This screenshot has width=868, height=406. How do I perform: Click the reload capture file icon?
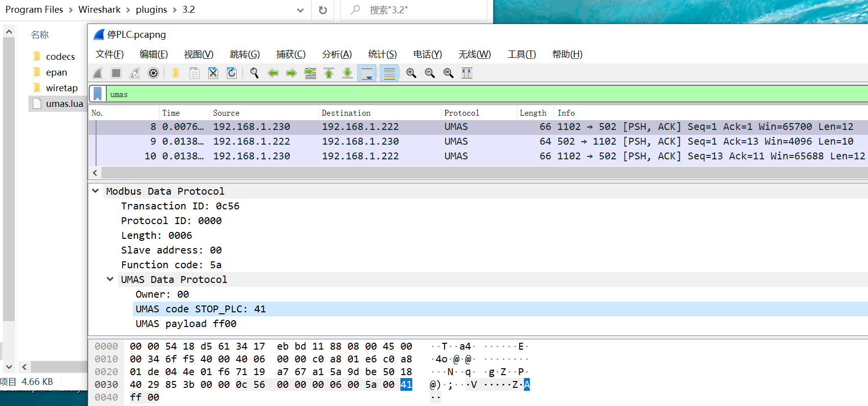click(x=232, y=73)
